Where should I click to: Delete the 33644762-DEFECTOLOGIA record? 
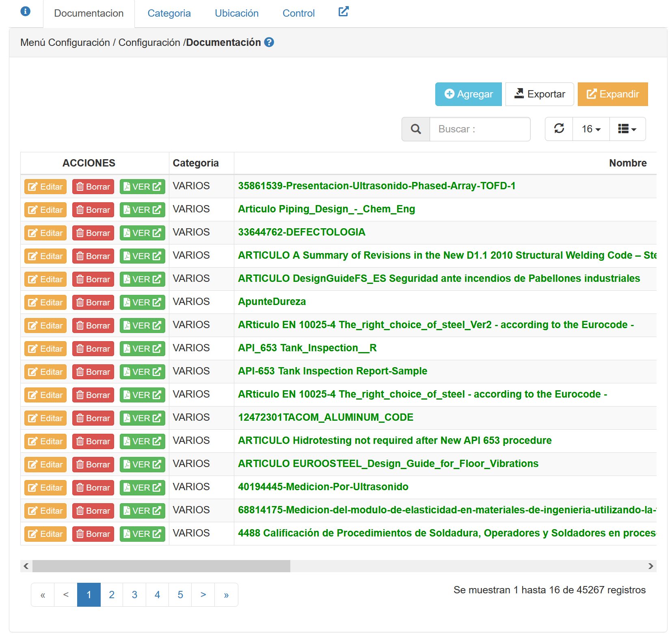click(x=93, y=233)
